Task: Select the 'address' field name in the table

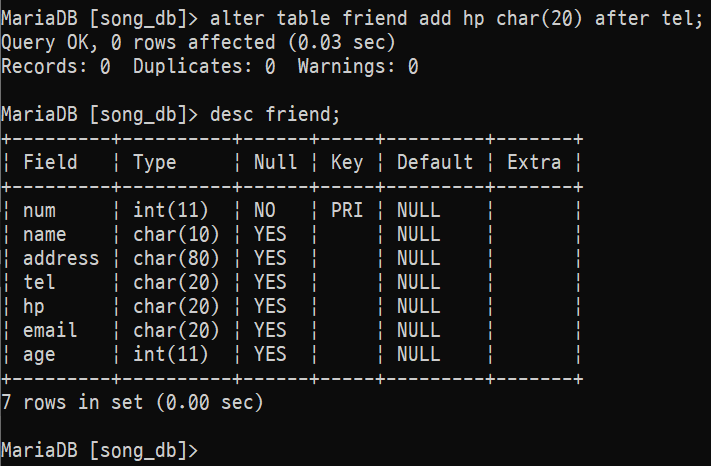Action: (61, 258)
